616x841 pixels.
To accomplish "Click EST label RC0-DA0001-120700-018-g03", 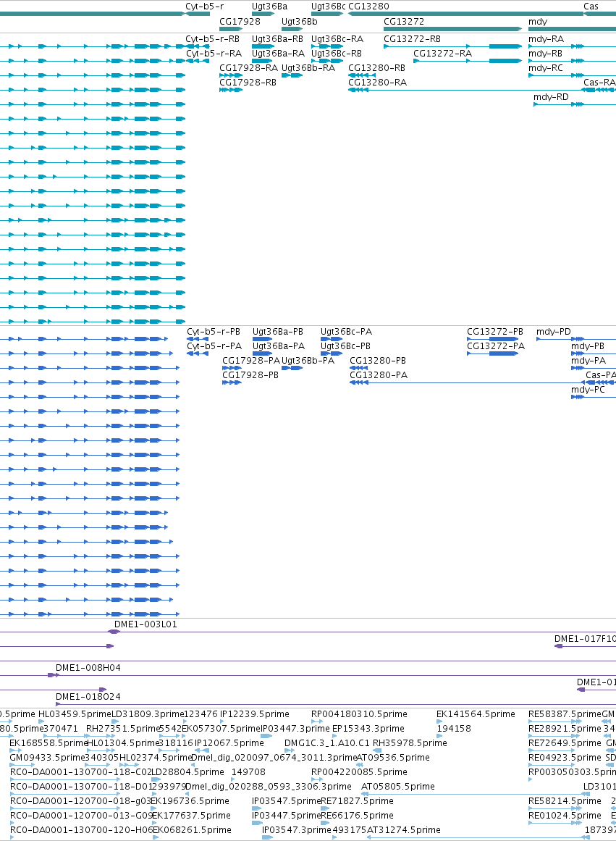I will pos(81,801).
